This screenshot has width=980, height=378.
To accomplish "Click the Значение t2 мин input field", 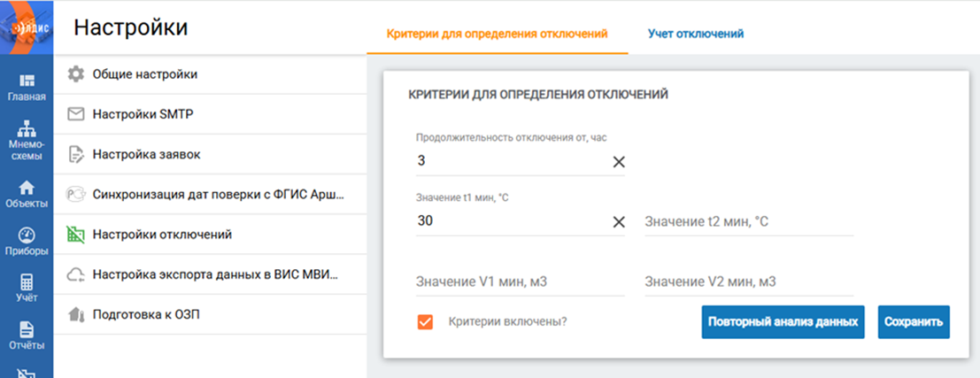I will tap(748, 221).
